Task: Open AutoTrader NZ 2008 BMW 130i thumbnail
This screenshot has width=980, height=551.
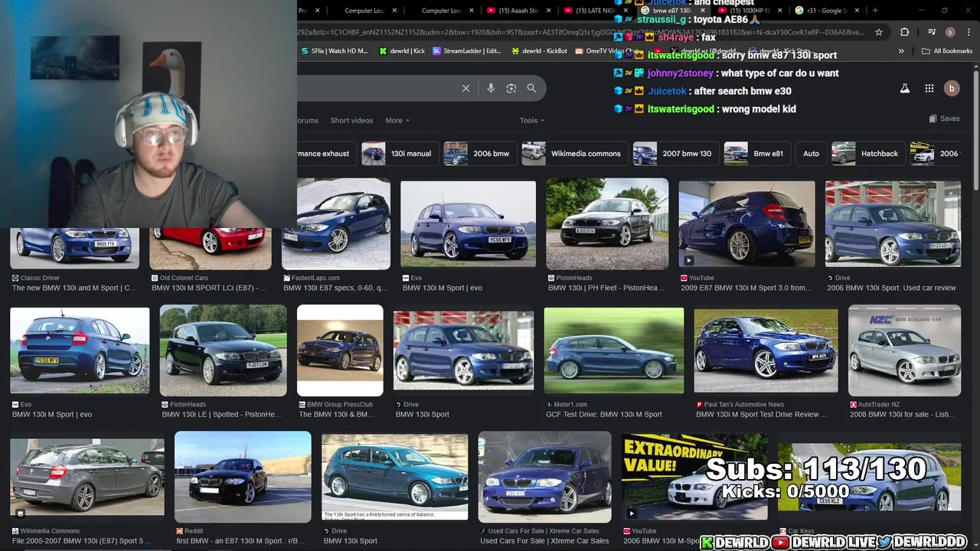Action: pos(904,350)
